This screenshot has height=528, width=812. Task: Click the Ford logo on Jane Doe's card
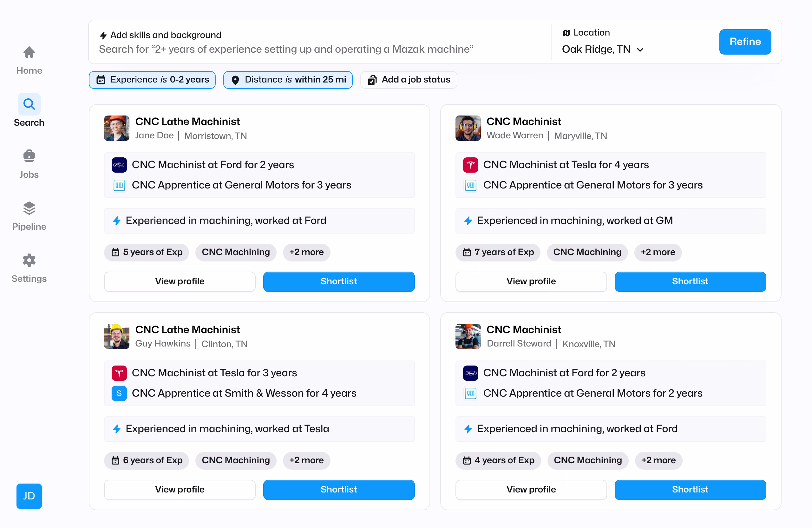pos(119,165)
